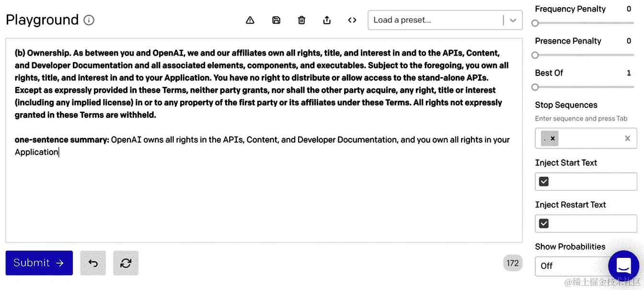Expand the preset list chevron arrow
Image resolution: width=644 pixels, height=290 pixels.
click(513, 20)
